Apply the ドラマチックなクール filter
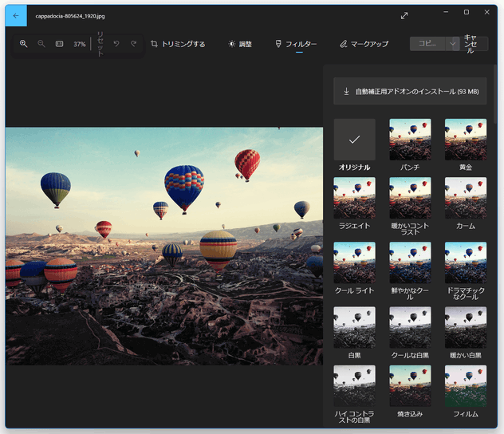This screenshot has width=504, height=434. point(466,262)
